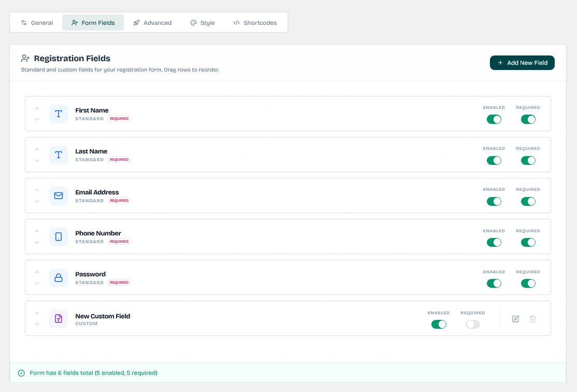Toggle Last Name Required switch
Image resolution: width=577 pixels, height=392 pixels.
click(528, 160)
